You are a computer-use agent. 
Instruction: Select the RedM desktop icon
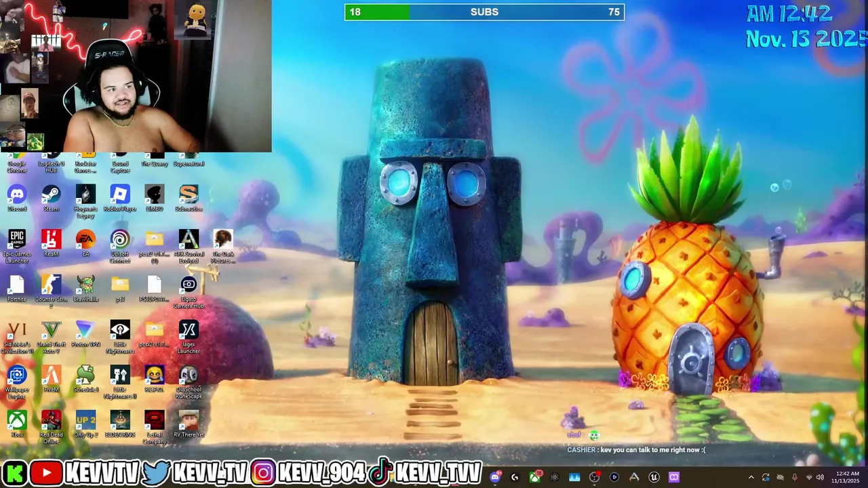click(x=51, y=243)
